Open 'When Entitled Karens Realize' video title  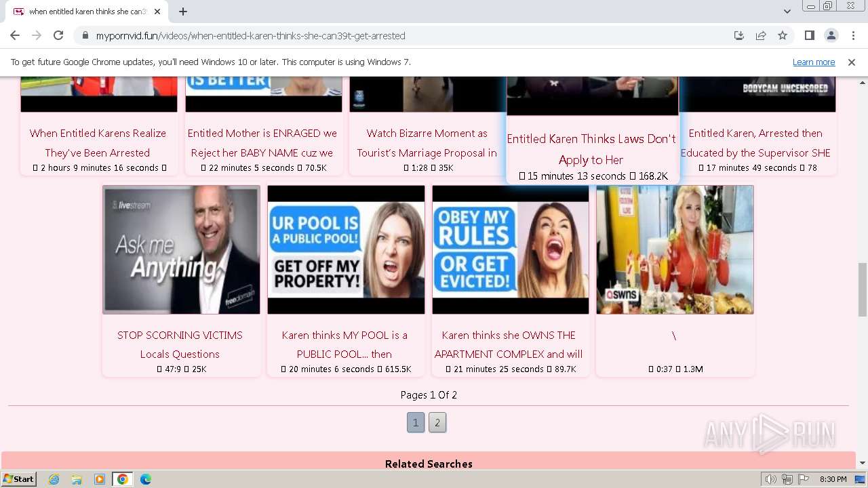(x=98, y=143)
